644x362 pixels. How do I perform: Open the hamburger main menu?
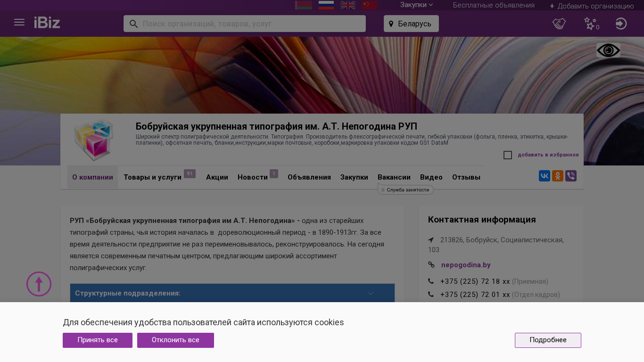tap(19, 23)
